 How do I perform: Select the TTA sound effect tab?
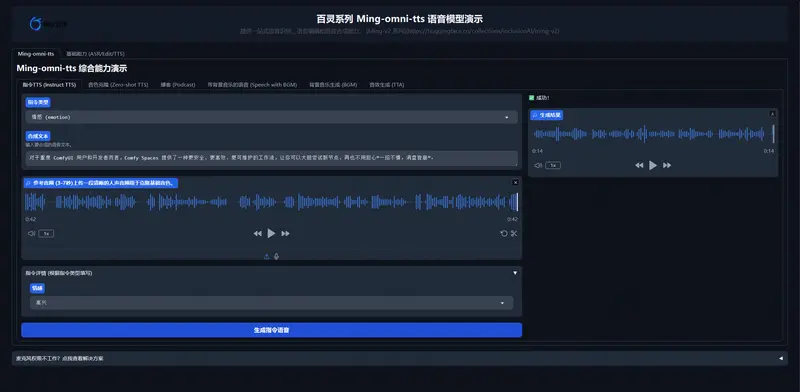coord(386,85)
